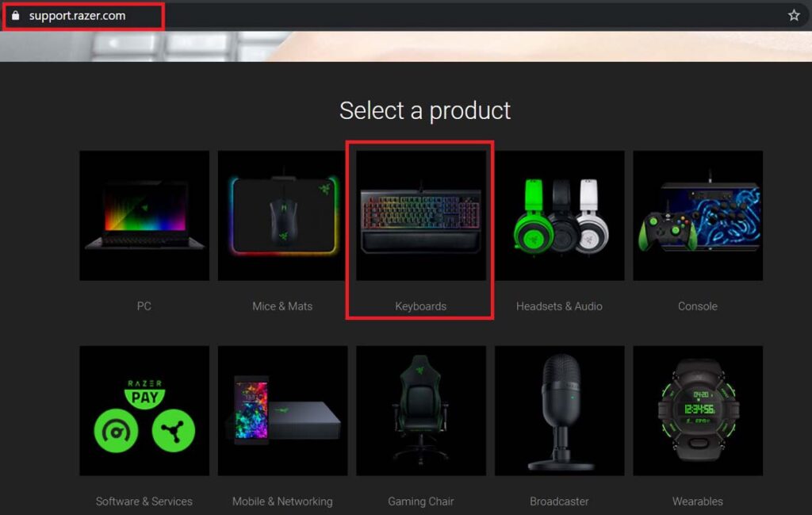The width and height of the screenshot is (812, 515).
Task: Open Software & Services support
Action: tap(144, 410)
